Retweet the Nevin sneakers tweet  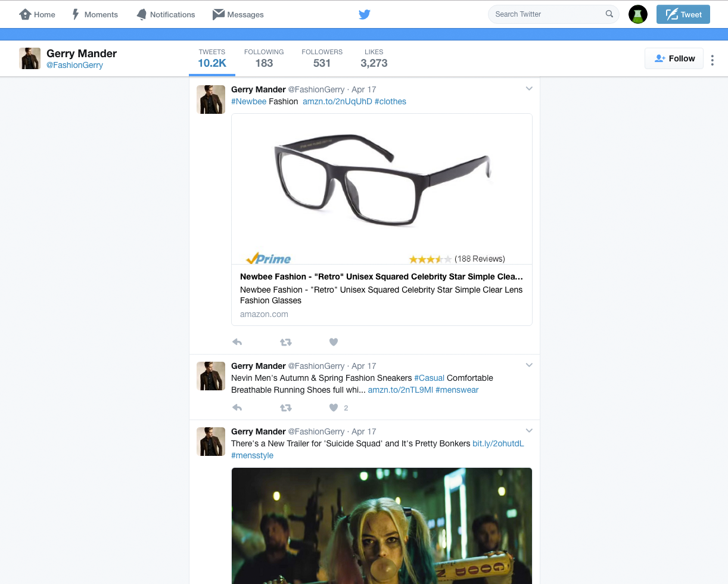click(286, 408)
